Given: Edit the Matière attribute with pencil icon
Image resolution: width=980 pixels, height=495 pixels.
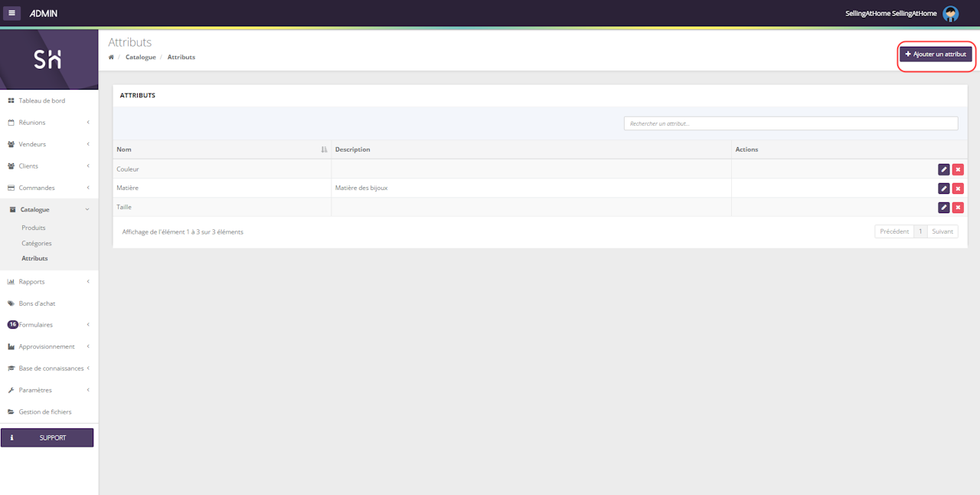Looking at the screenshot, I should [943, 188].
